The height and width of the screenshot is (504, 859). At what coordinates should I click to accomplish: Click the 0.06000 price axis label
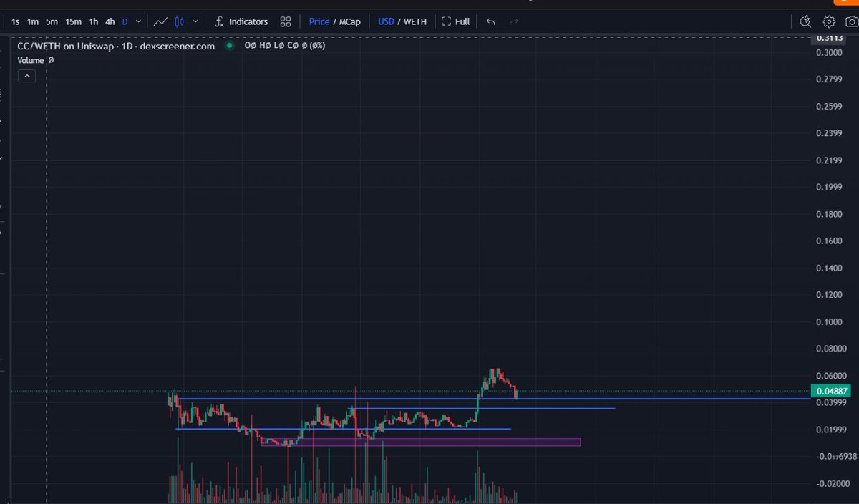point(832,375)
